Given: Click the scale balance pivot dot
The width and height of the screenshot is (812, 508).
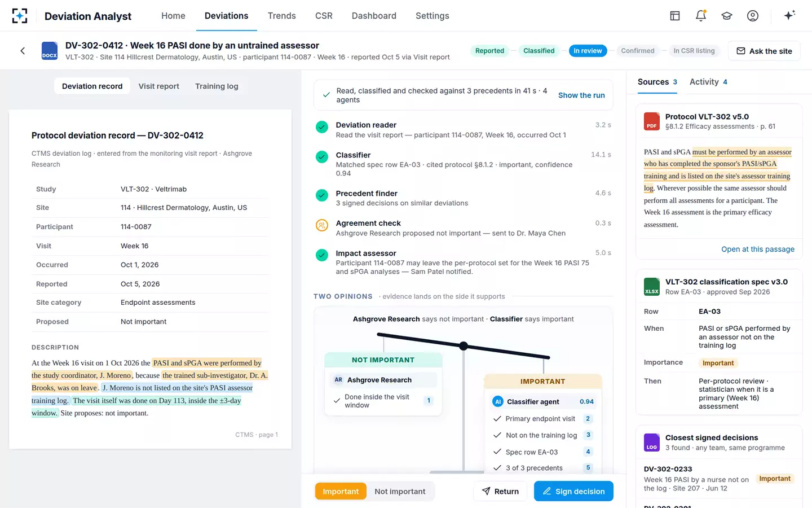Looking at the screenshot, I should pyautogui.click(x=464, y=346).
